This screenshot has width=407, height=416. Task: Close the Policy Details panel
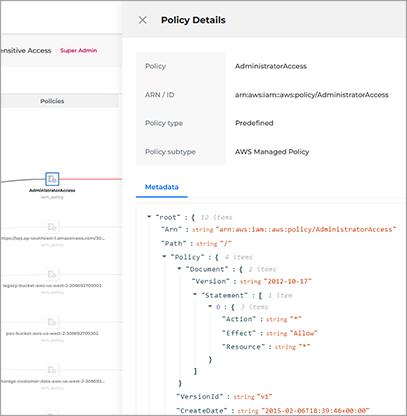pos(143,20)
